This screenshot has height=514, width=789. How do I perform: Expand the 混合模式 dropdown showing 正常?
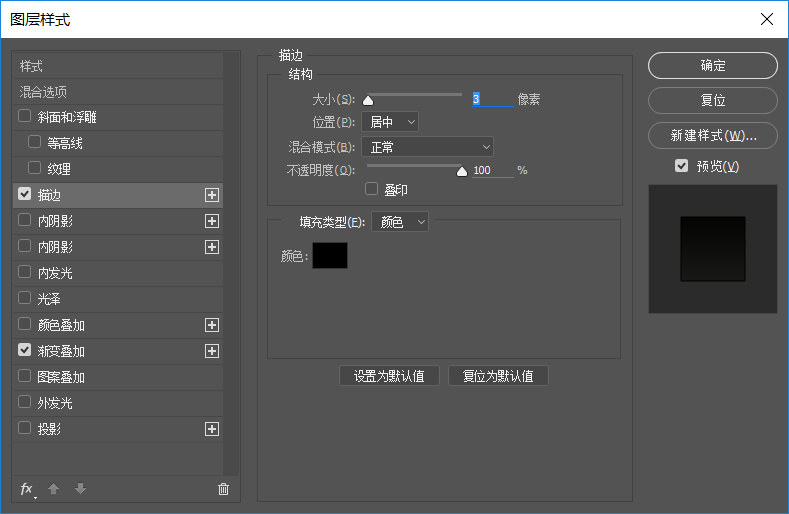pyautogui.click(x=427, y=147)
